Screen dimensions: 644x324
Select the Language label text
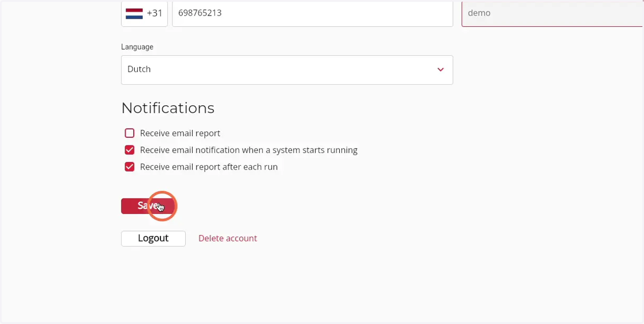click(137, 47)
